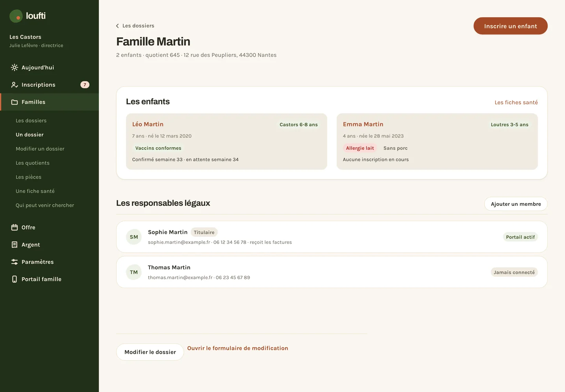Click the sophie.martin@example.fr contact line
The width and height of the screenshot is (565, 392).
click(220, 242)
